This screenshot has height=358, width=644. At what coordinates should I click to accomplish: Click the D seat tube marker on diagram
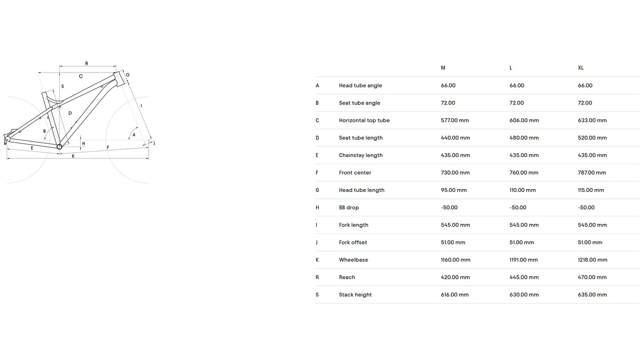70,113
